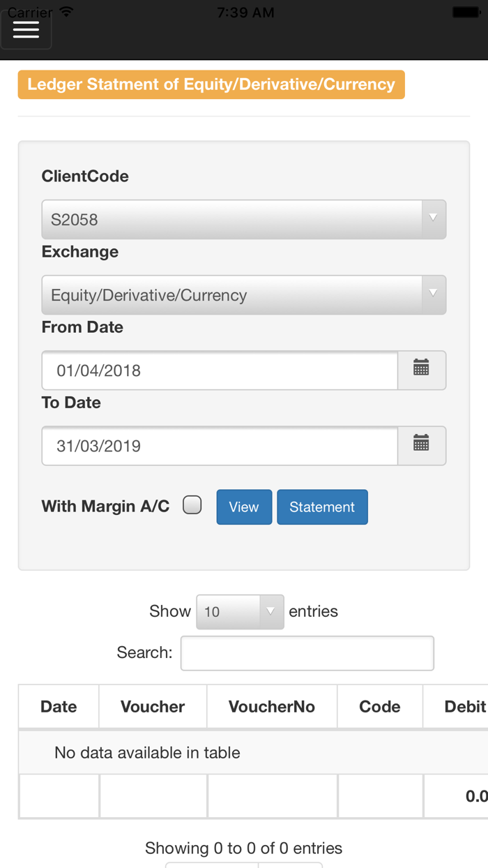Open the Show entries dropdown
Screen dimensions: 488x868
coord(240,611)
